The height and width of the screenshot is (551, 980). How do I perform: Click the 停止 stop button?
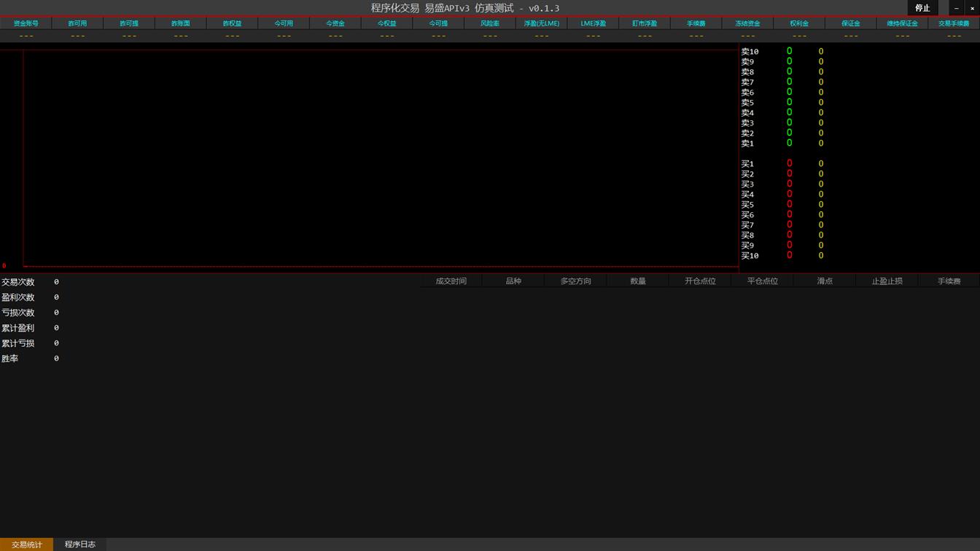(922, 8)
